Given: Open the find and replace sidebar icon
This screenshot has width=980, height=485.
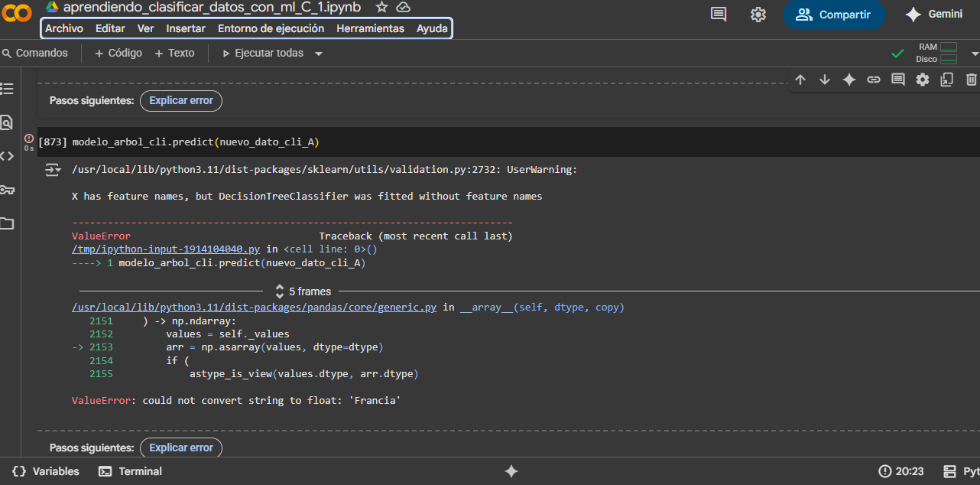Looking at the screenshot, I should point(7,122).
